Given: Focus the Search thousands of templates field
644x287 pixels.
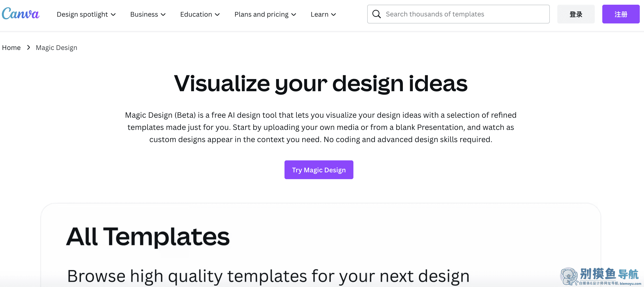Looking at the screenshot, I should (x=458, y=14).
